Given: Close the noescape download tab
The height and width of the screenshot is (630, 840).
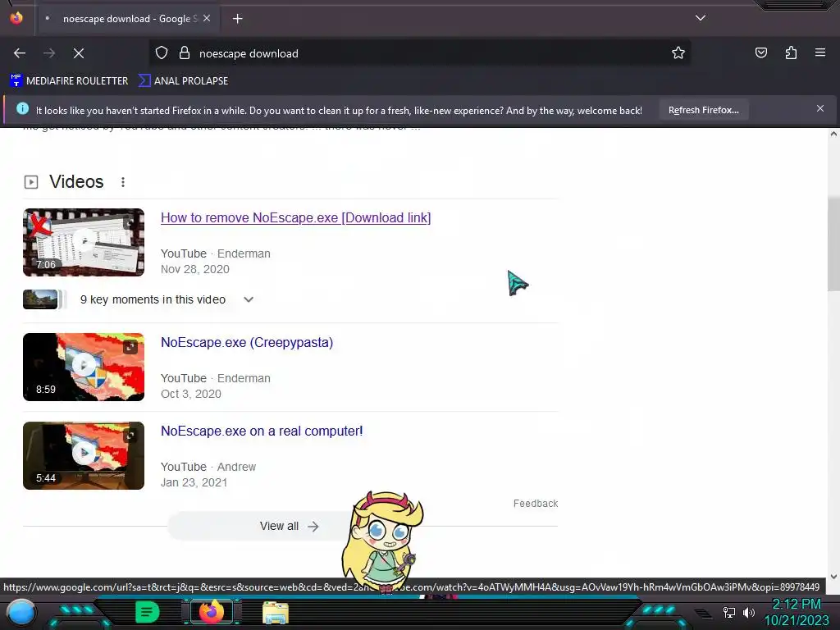Looking at the screenshot, I should tap(207, 18).
